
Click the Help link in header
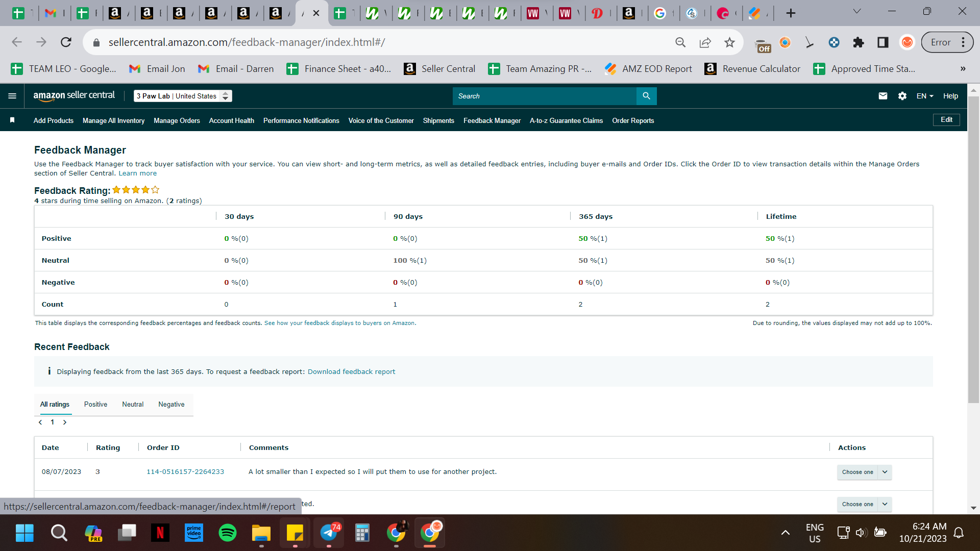tap(950, 96)
